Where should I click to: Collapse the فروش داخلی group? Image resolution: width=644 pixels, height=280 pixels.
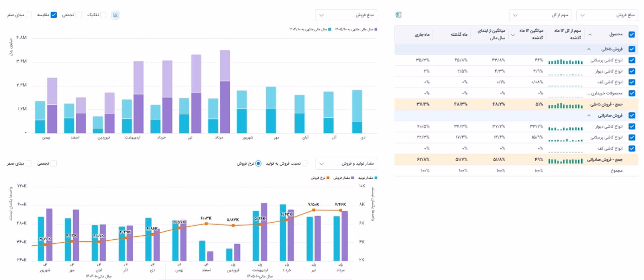pos(588,49)
